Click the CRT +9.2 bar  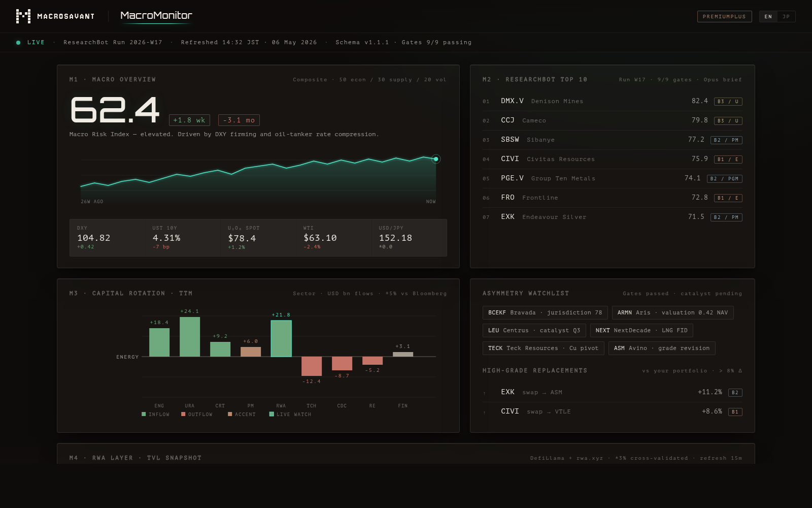220,349
